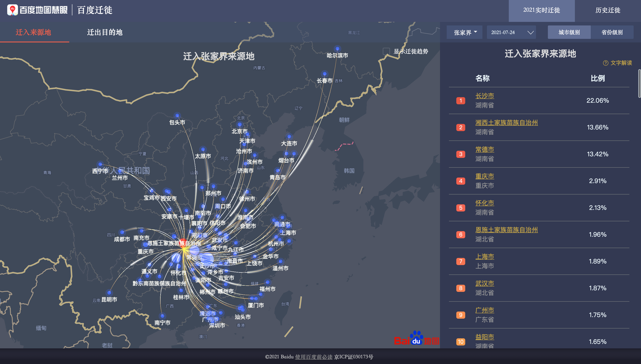This screenshot has height=364, width=641.
Task: Switch to 城市级别 city level view
Action: (569, 32)
